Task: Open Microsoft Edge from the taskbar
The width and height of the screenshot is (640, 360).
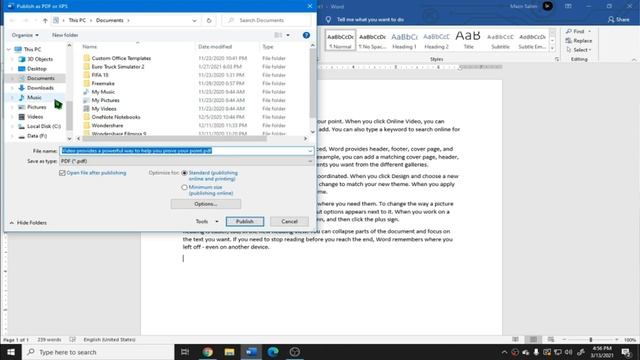Action: [273, 352]
